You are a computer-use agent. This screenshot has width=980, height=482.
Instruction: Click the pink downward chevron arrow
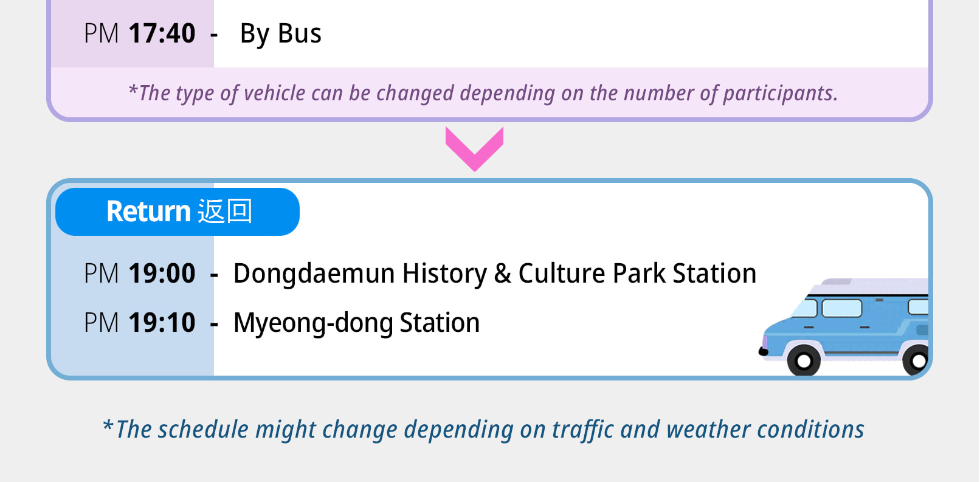[x=474, y=149]
